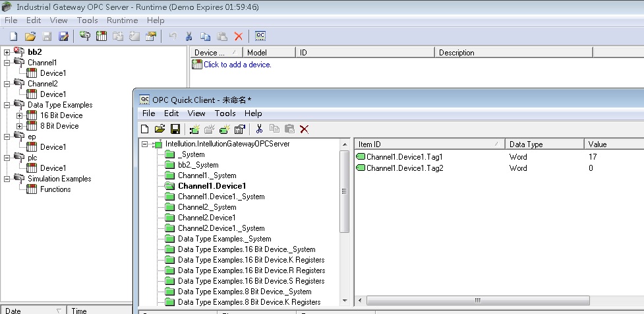Click the red Delete icon in server toolbar
This screenshot has height=314, width=644.
(239, 36)
